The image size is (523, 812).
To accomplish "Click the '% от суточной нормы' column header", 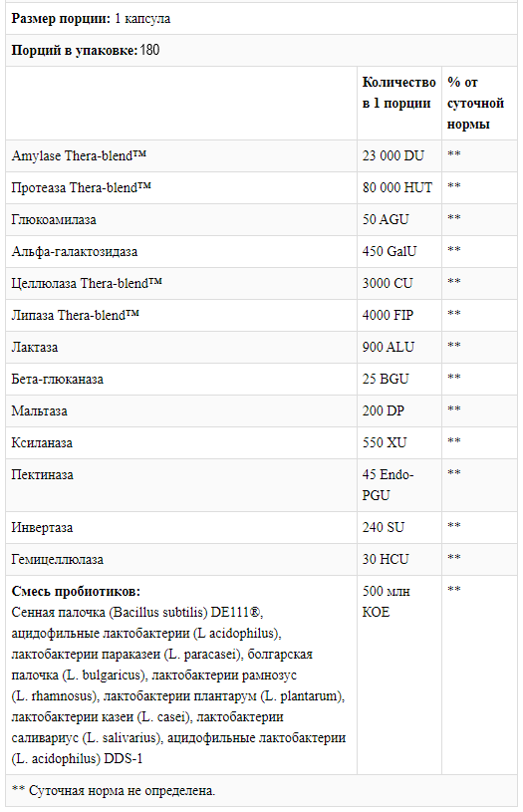I will coord(475,103).
